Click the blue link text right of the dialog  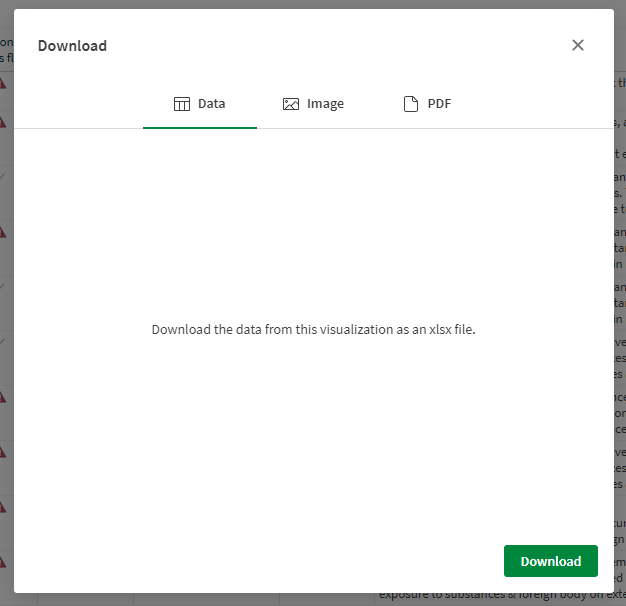620,85
